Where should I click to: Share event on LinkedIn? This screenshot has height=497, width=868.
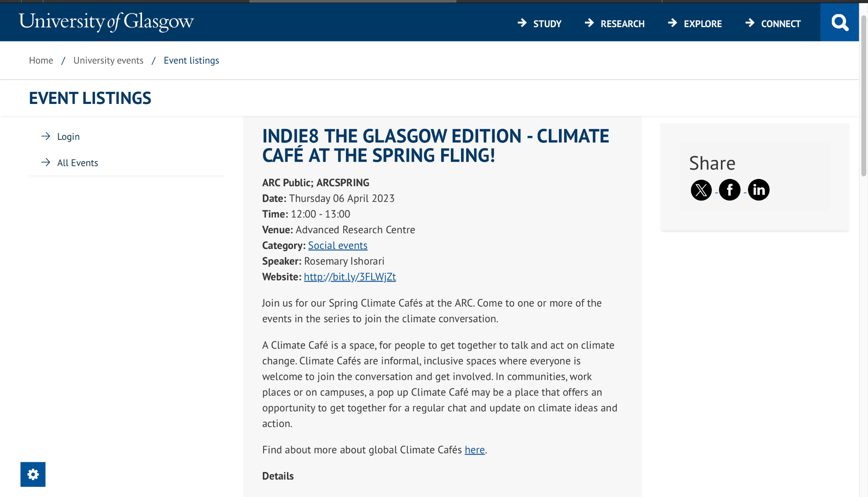coord(758,190)
